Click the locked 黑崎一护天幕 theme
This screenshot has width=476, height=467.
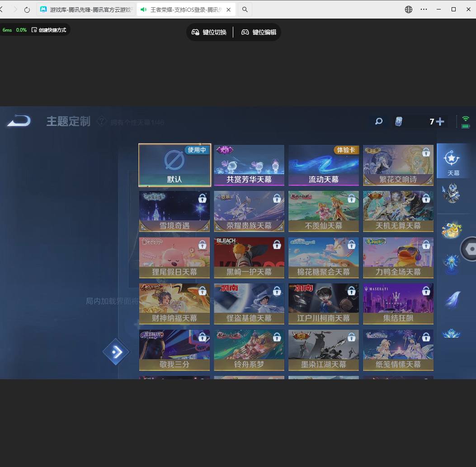pyautogui.click(x=249, y=257)
